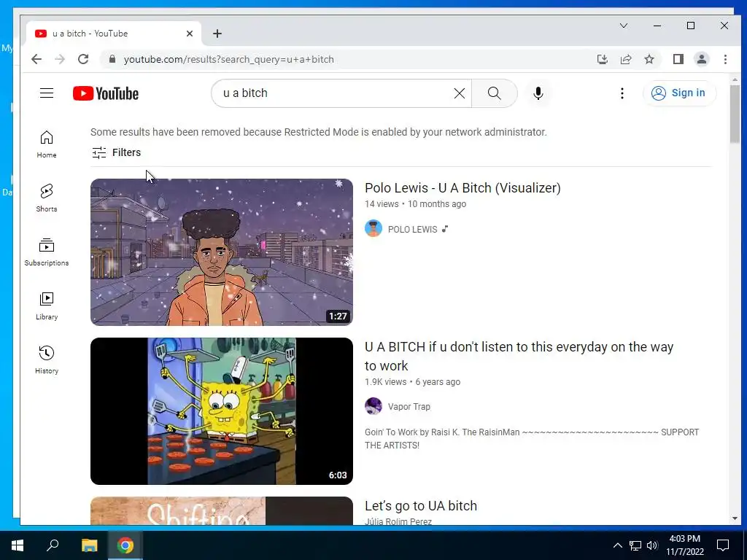
Task: Close the 'u a bitch - YouTube' tab
Action: (x=189, y=34)
